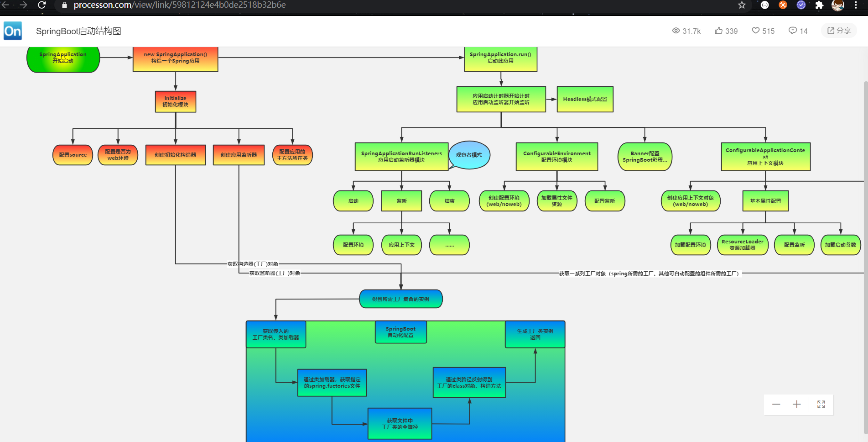Select the 创建应用上下文对象 node
This screenshot has height=442, width=868.
[691, 201]
